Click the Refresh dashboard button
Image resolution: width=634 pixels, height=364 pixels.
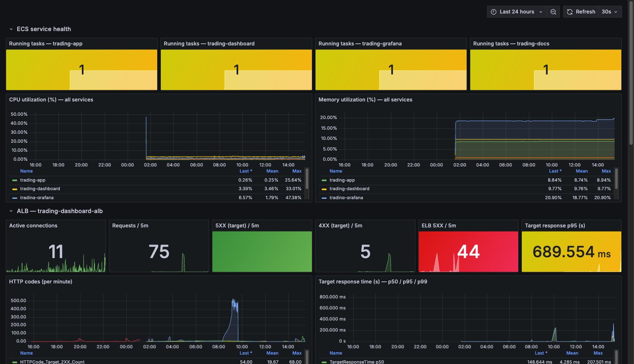point(581,12)
